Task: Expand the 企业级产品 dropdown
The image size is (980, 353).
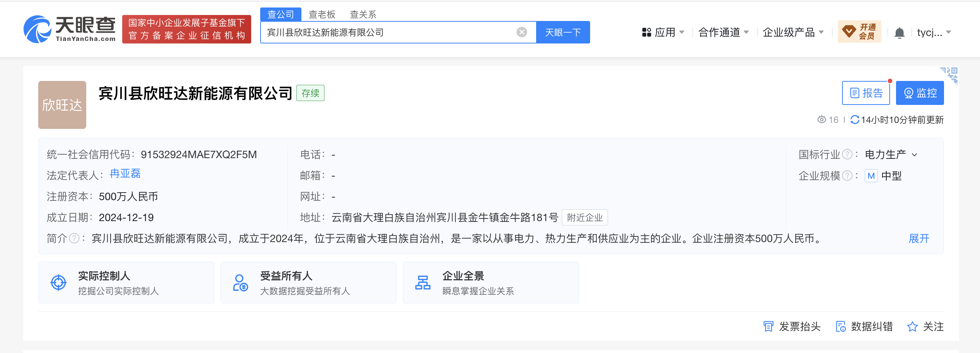Action: pyautogui.click(x=793, y=32)
